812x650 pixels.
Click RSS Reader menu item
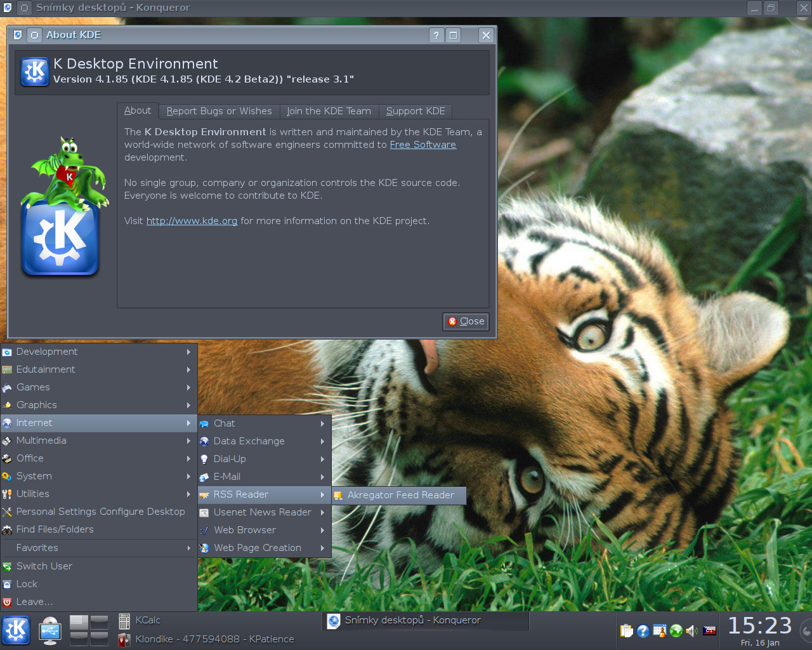[265, 494]
